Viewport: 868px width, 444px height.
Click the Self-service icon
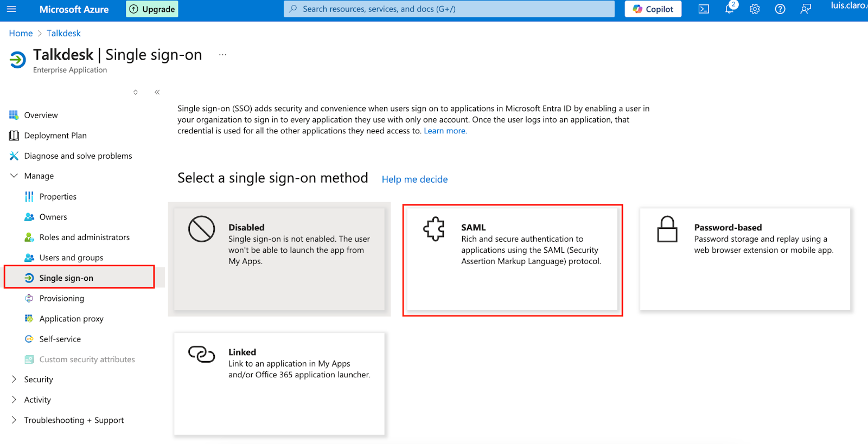(x=29, y=339)
